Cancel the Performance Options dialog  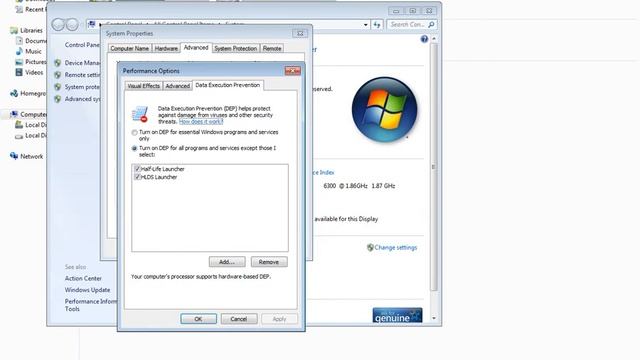tap(239, 319)
